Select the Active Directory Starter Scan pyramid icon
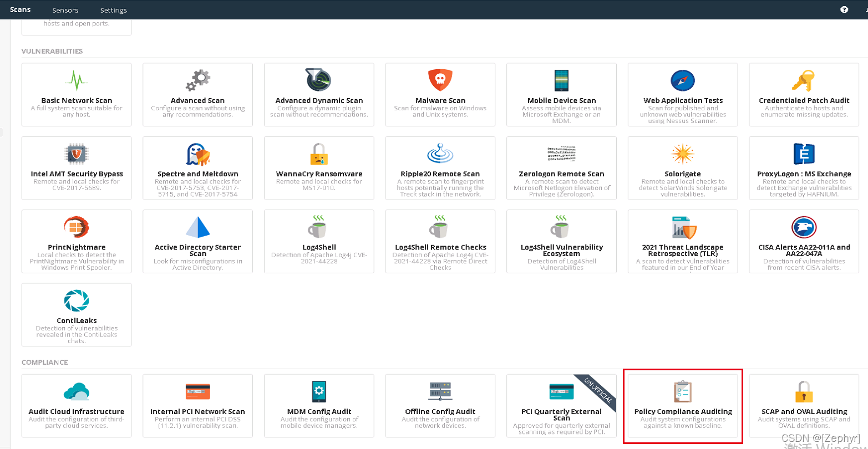This screenshot has width=868, height=449. pos(197,227)
